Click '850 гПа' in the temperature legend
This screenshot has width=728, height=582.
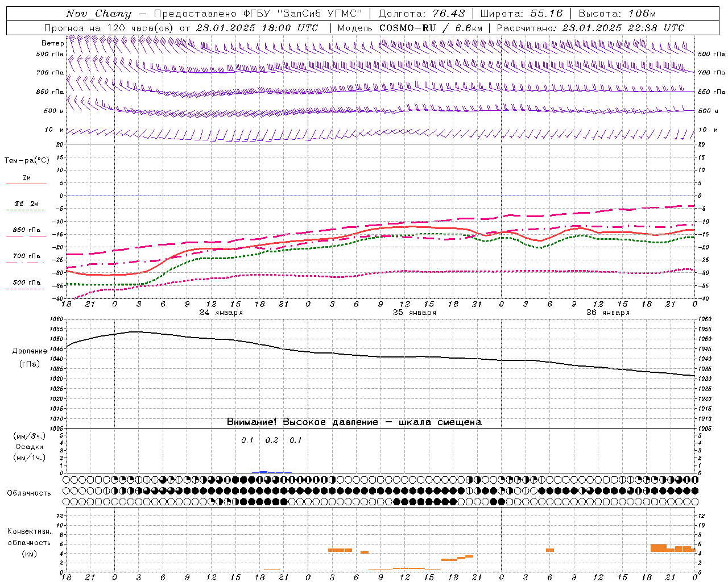click(26, 230)
